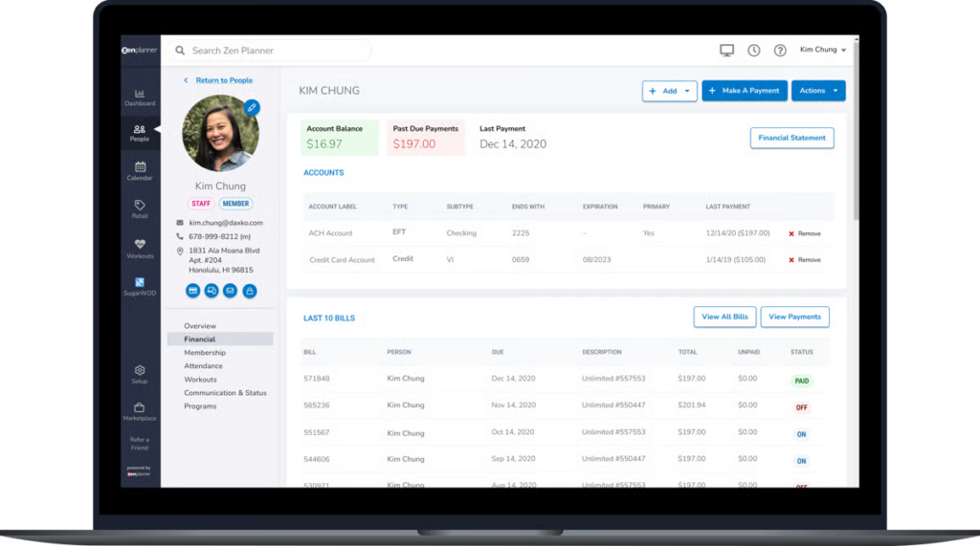Follow the Return to People link

224,80
